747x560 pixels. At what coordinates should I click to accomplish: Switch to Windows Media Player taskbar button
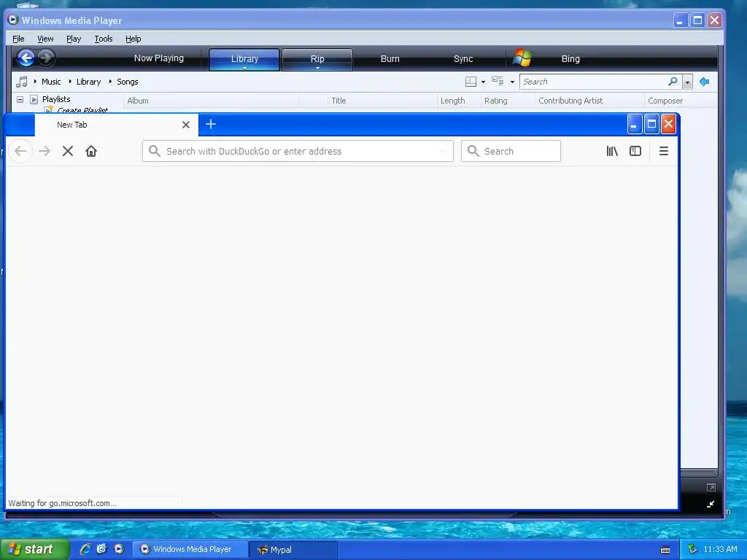(190, 549)
